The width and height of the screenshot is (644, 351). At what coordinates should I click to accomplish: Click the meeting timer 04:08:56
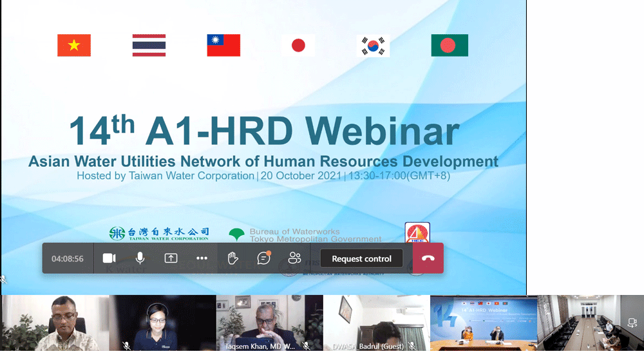pyautogui.click(x=68, y=259)
